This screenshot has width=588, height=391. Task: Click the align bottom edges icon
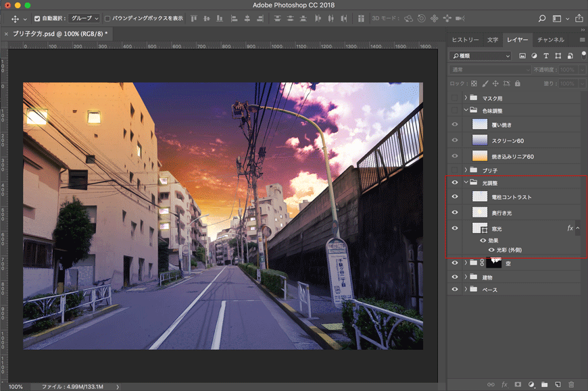(220, 18)
